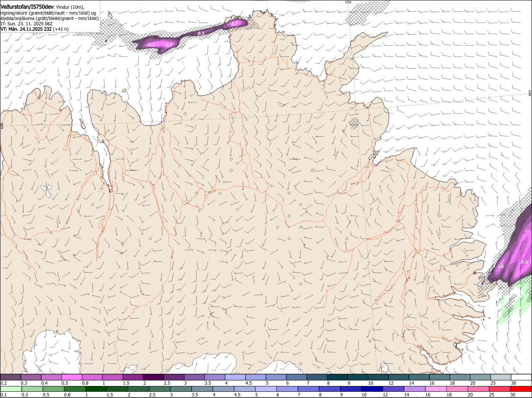The image size is (532, 398).
Task: Pick the dark purple top-row swatch labeled 2
Action: (x=153, y=377)
